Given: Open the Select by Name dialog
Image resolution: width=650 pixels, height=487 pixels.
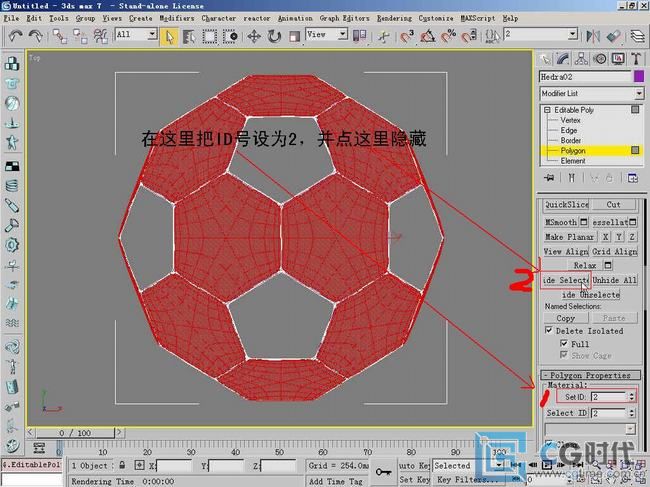Looking at the screenshot, I should (x=189, y=36).
